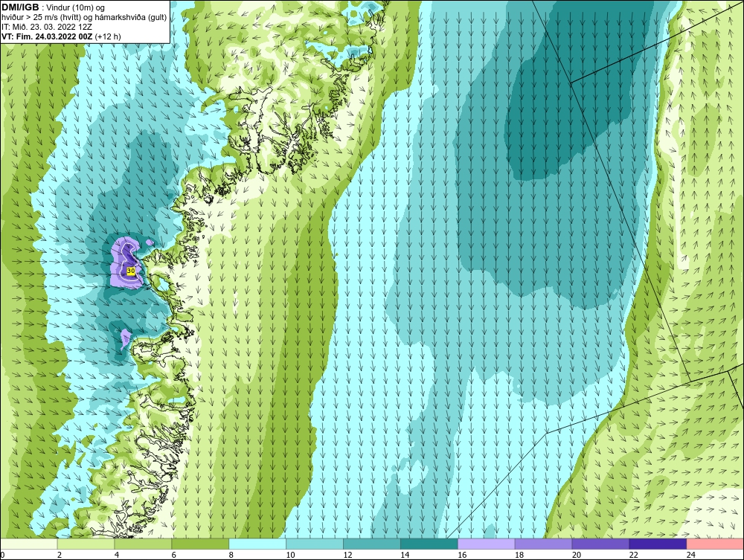
Task: Select the 6–8 m/s olive green legend swatch
Action: coord(200,544)
